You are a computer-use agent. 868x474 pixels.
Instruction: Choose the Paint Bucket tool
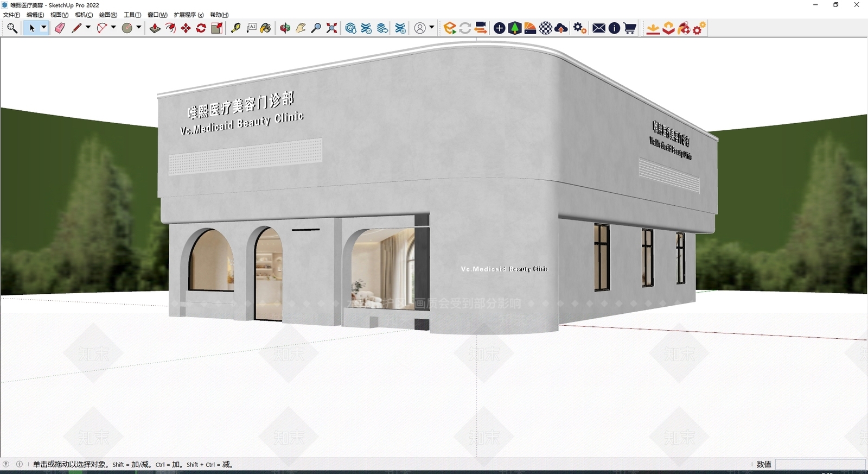[x=266, y=28]
